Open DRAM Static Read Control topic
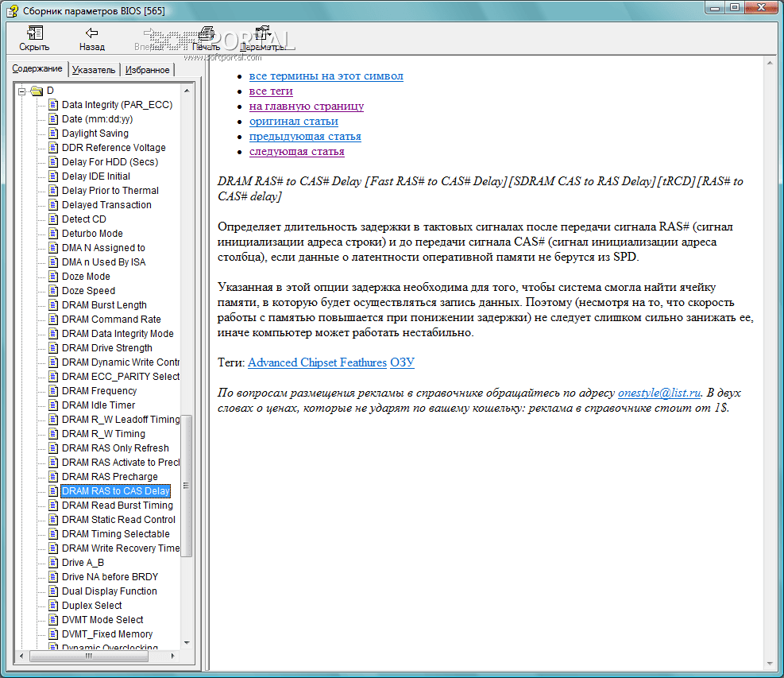Image resolution: width=784 pixels, height=678 pixels. click(118, 520)
